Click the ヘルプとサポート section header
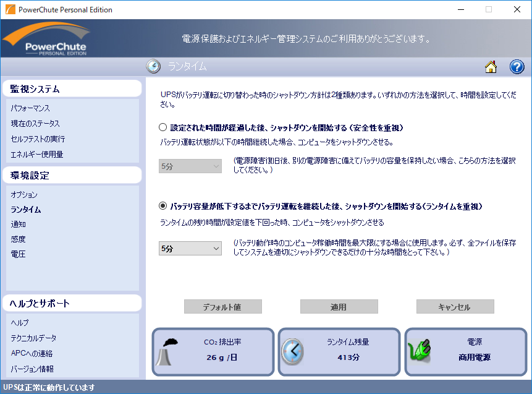 click(72, 303)
